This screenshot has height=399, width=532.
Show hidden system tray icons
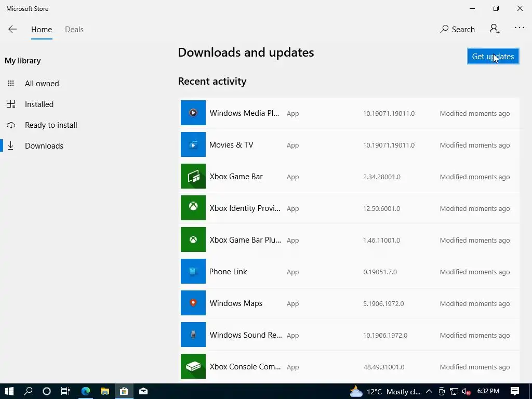(429, 391)
